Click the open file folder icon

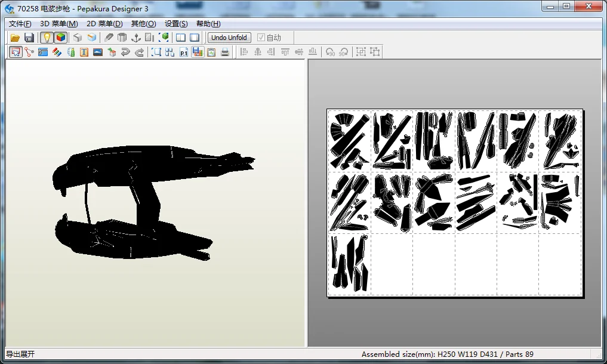[x=15, y=38]
